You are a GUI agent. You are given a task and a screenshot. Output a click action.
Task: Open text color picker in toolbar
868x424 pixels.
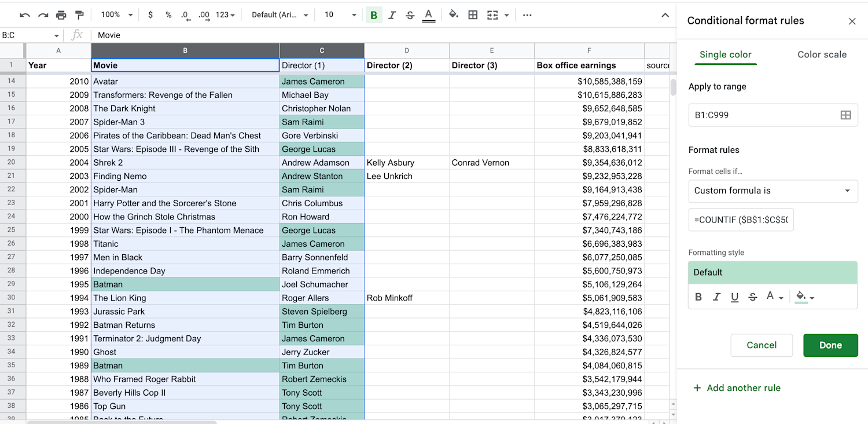pos(428,15)
